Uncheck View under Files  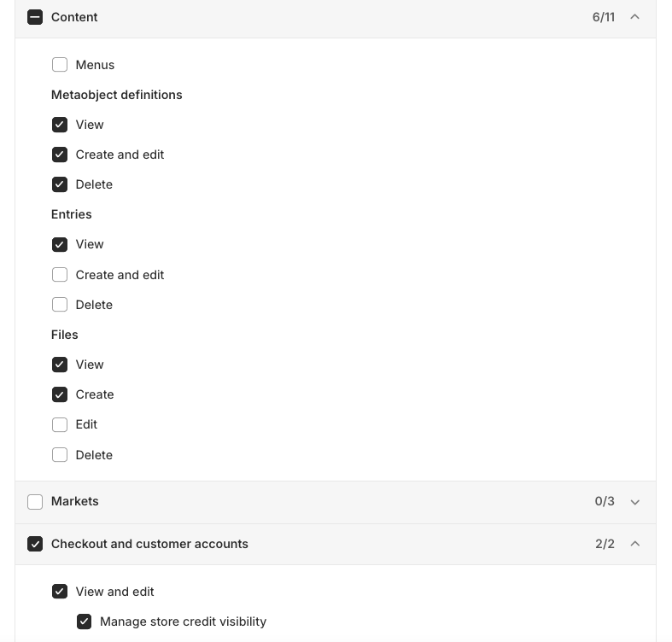tap(60, 365)
